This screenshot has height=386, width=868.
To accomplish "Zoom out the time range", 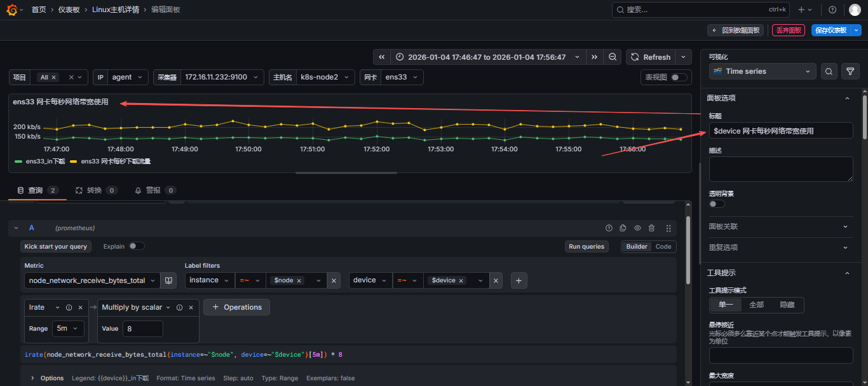I will click(613, 57).
